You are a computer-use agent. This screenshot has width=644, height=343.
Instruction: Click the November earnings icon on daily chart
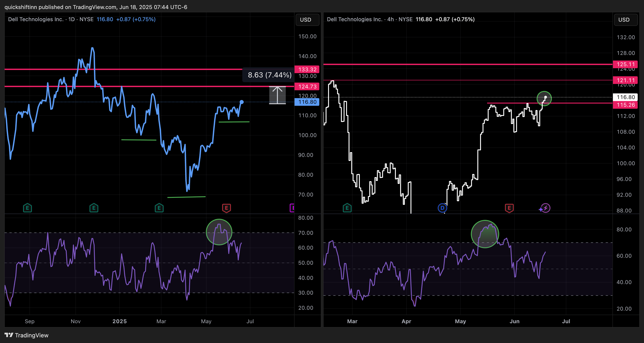pos(94,208)
